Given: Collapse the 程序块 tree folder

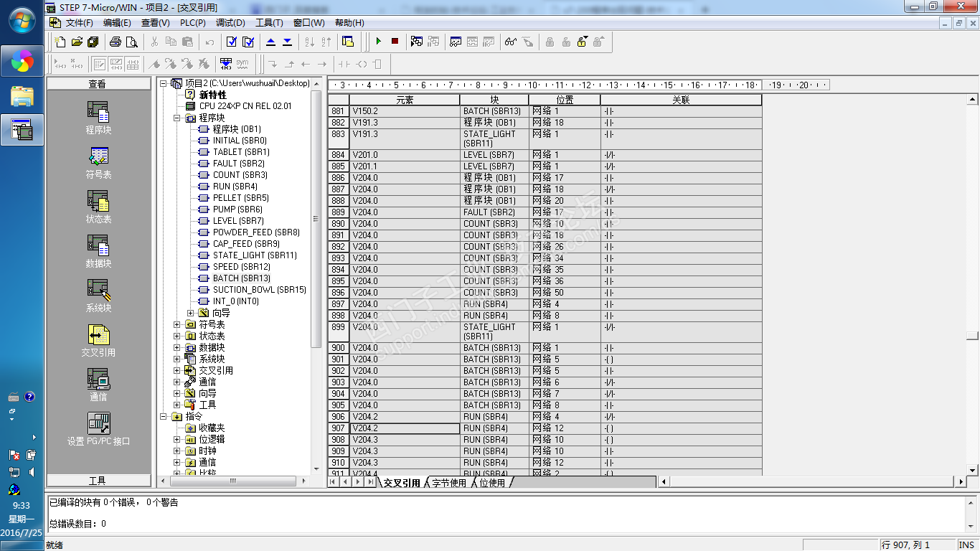Looking at the screenshot, I should [x=177, y=118].
